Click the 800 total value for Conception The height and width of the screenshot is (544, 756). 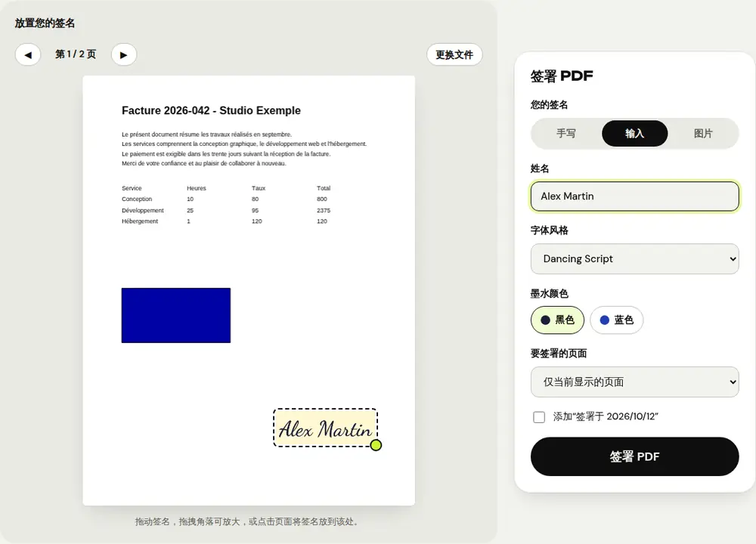(321, 199)
